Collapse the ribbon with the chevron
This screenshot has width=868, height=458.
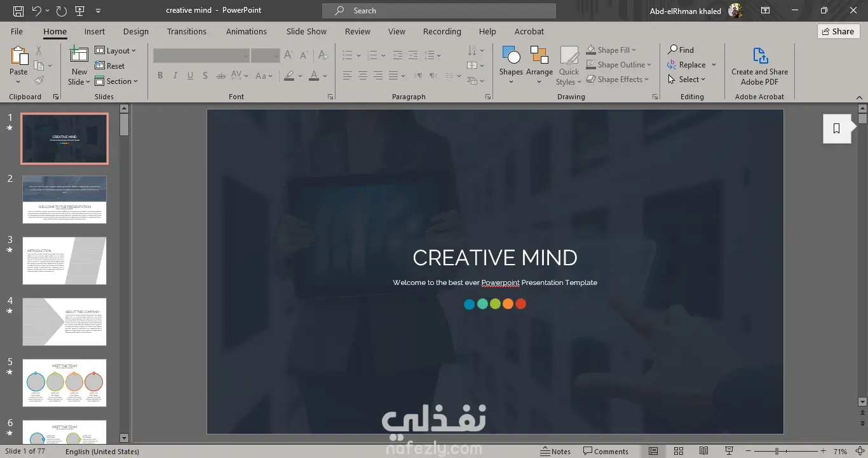click(x=860, y=97)
